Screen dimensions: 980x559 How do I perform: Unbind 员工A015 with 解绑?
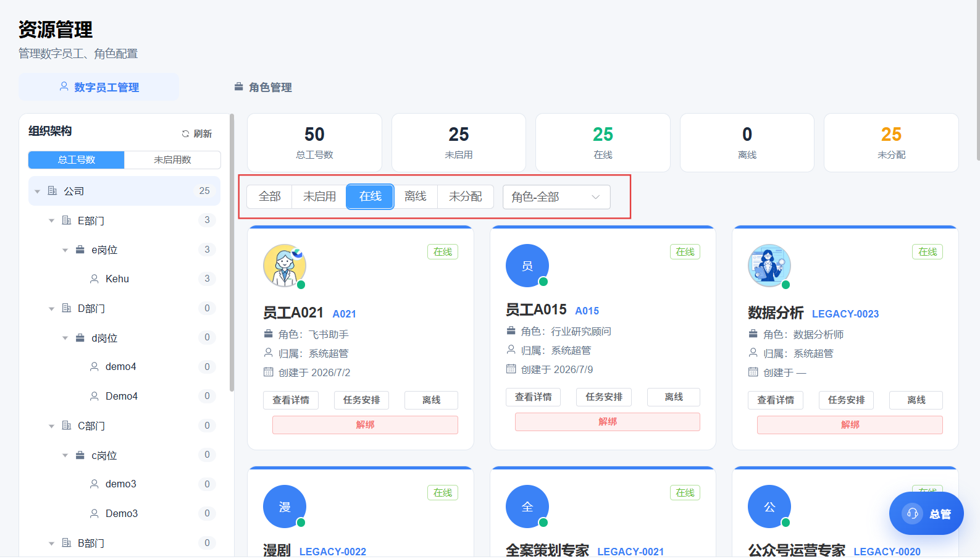[x=608, y=422]
